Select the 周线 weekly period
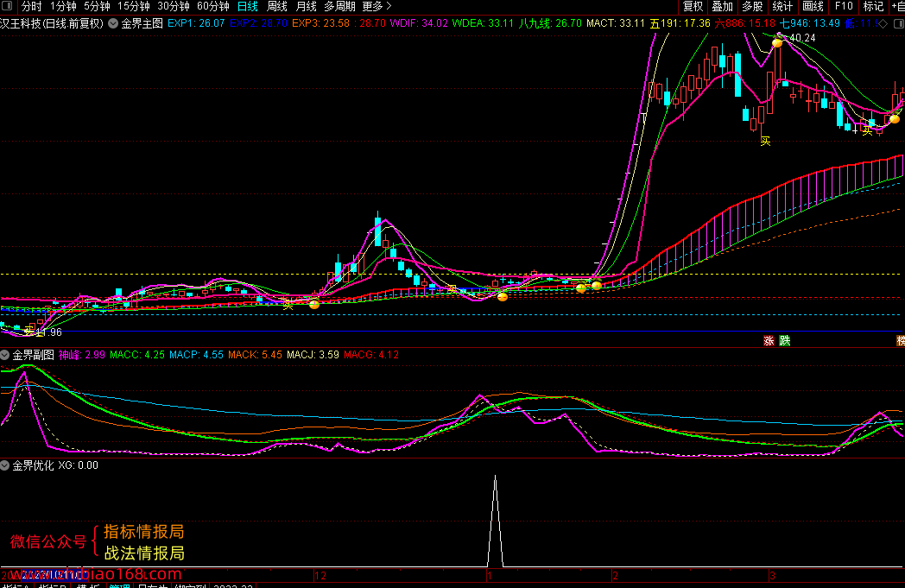 pos(277,6)
